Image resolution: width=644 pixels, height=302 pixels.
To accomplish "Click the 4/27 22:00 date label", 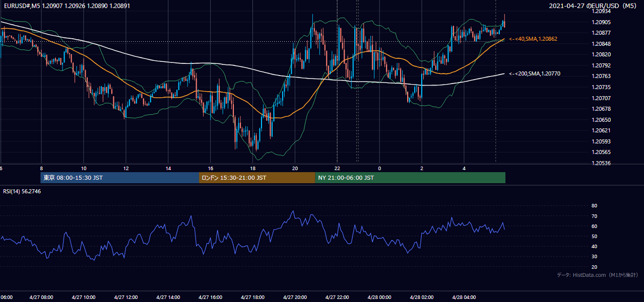I will click(338, 297).
